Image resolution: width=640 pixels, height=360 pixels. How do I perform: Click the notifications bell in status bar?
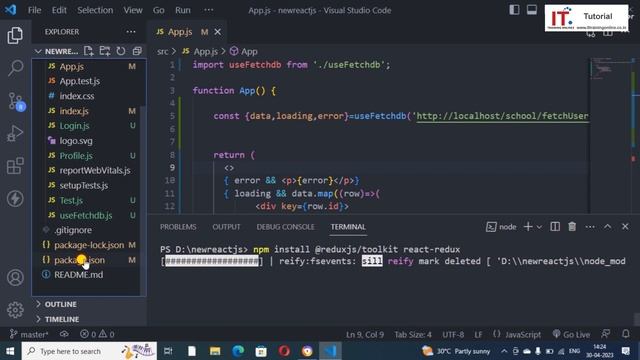click(626, 334)
